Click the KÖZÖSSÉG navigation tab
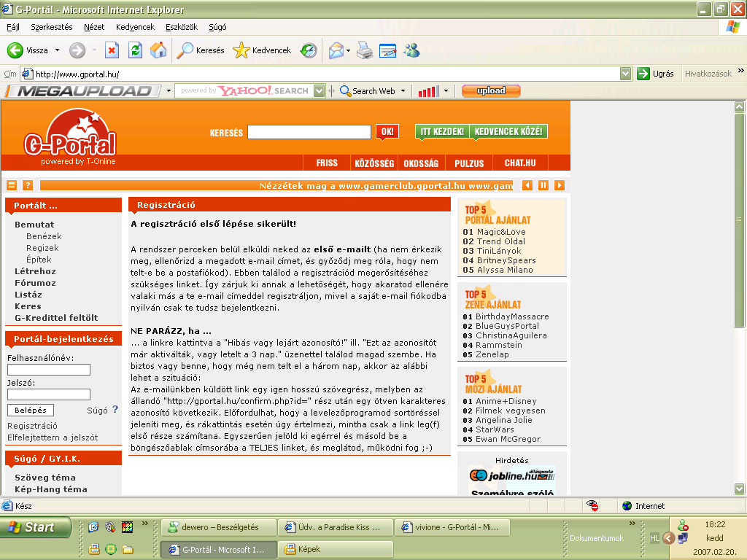747x560 pixels. pyautogui.click(x=374, y=163)
